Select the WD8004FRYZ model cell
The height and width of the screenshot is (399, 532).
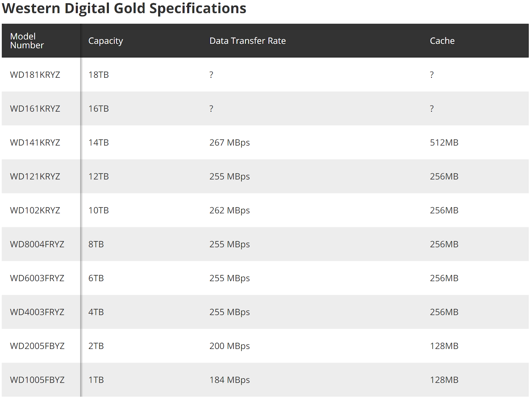coord(37,244)
